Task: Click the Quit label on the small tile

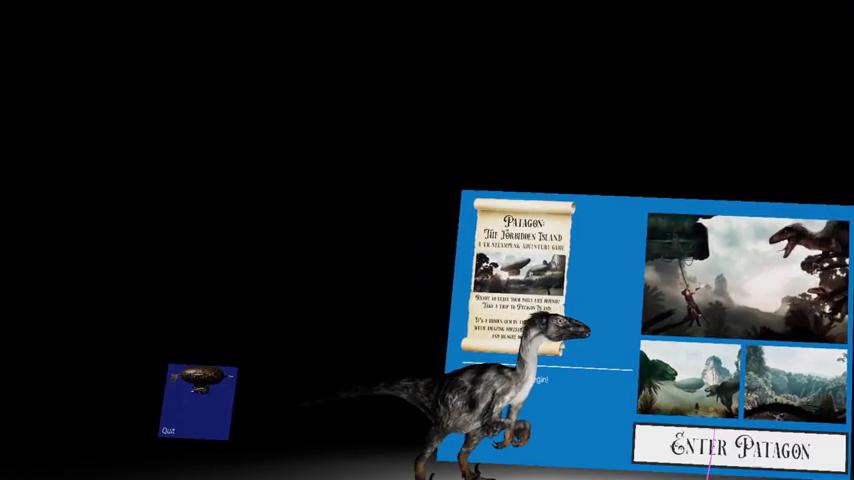Action: tap(168, 431)
